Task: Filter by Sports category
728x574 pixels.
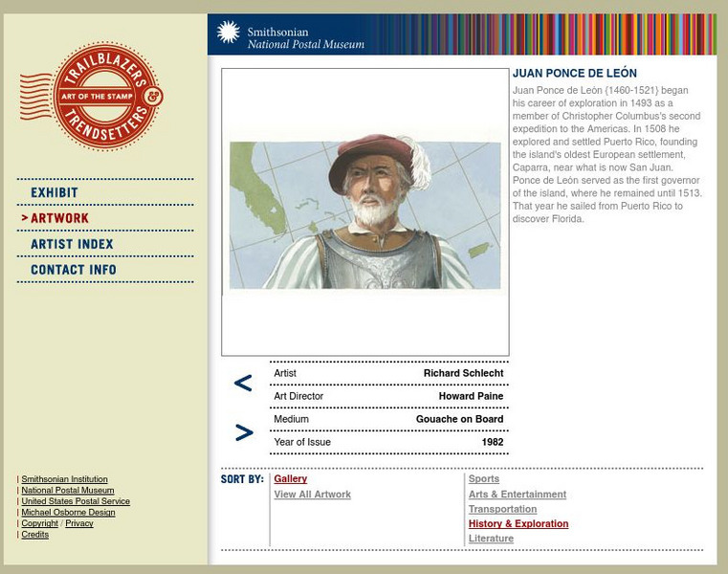Action: 484,478
